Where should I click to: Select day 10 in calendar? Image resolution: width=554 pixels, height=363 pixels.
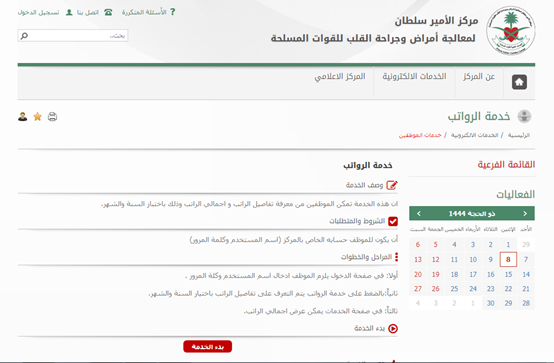click(473, 259)
